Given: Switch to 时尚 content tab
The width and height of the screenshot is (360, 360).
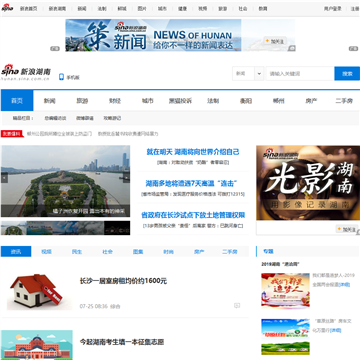Looking at the screenshot, I should (168, 252).
